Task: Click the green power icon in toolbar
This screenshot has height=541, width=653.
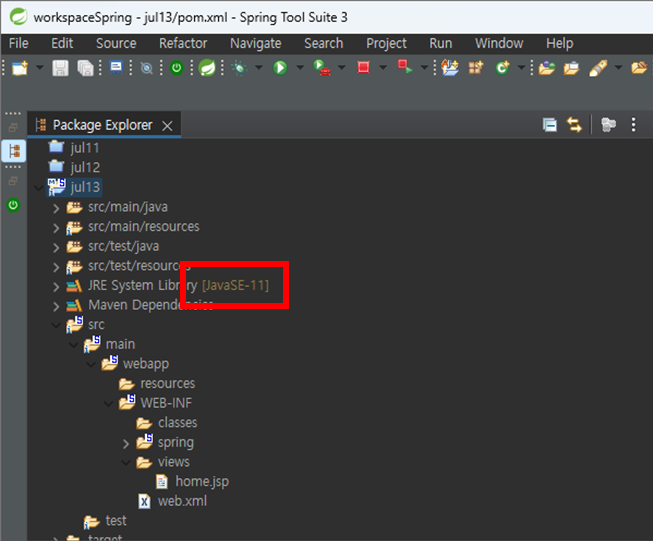Action: (x=177, y=67)
